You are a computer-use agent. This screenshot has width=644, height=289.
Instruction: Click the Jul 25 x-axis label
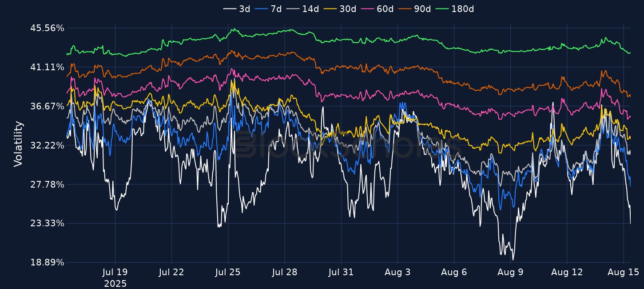point(228,272)
